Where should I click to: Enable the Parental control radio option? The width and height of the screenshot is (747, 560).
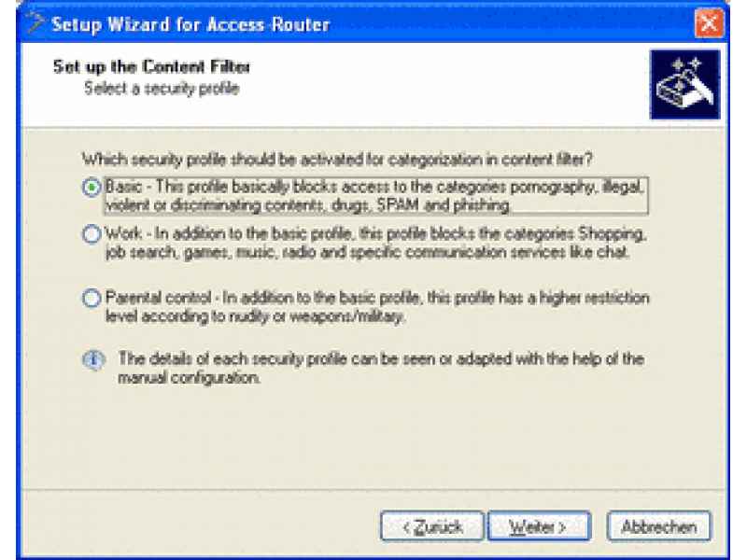[x=91, y=298]
